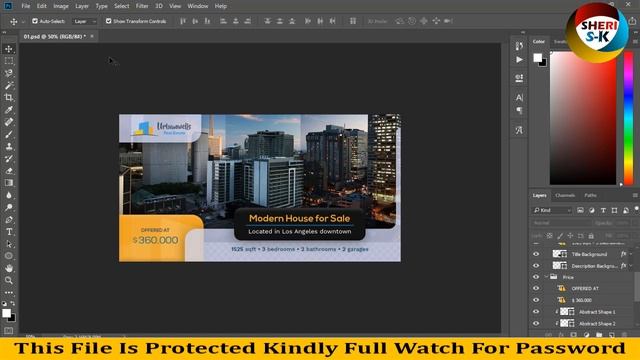Hide the $ 360.000 text layer
The height and width of the screenshot is (360, 640).
pyautogui.click(x=536, y=300)
